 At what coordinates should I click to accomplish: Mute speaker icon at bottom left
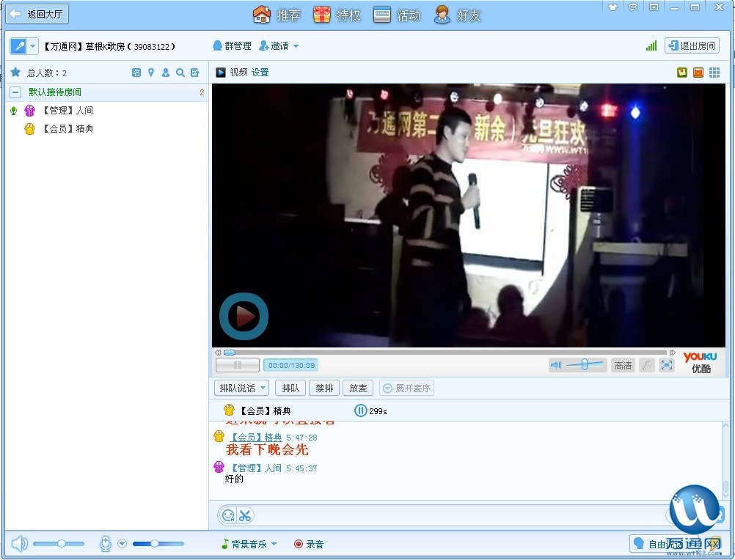point(19,543)
